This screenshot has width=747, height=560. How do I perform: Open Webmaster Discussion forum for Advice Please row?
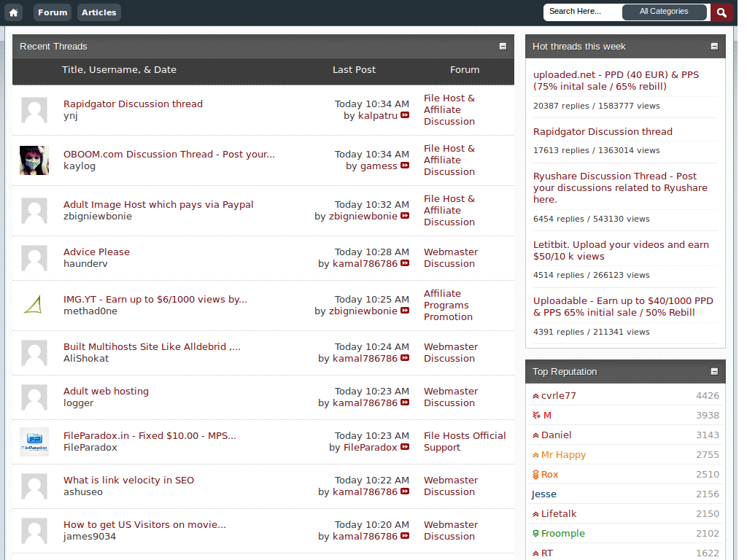click(451, 257)
